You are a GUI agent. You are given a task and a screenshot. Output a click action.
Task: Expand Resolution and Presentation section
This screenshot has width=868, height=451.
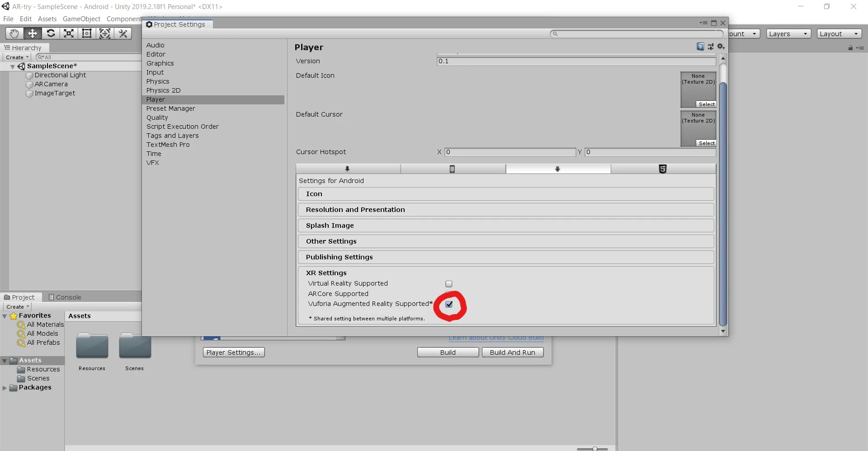tap(506, 210)
